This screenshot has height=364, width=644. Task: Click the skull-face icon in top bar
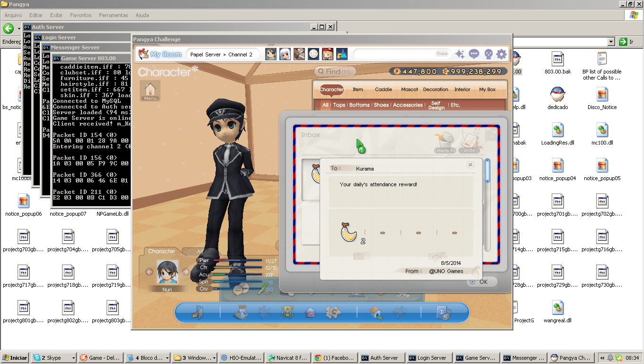(488, 54)
